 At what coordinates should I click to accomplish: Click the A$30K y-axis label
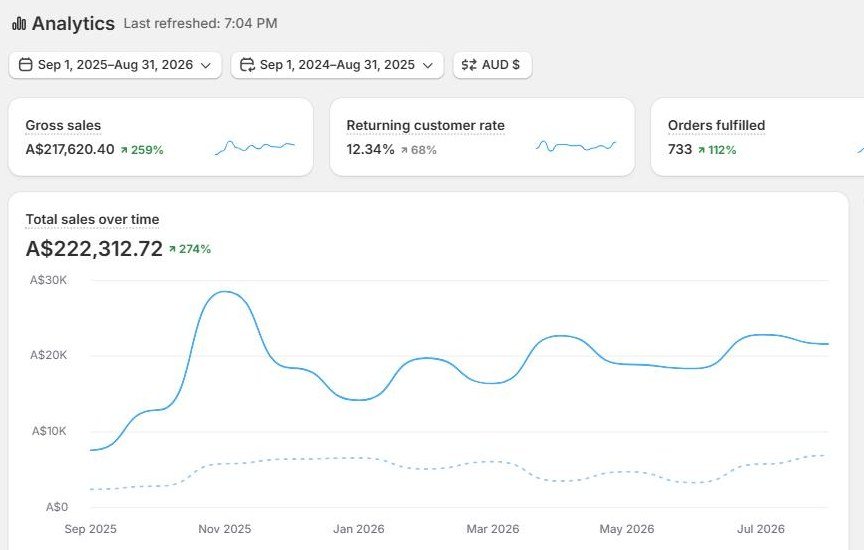(x=48, y=280)
